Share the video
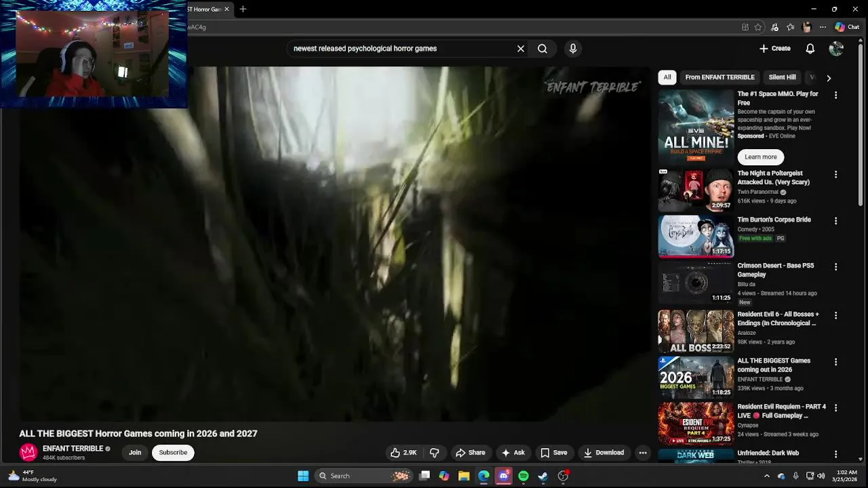868x488 pixels. point(471,453)
